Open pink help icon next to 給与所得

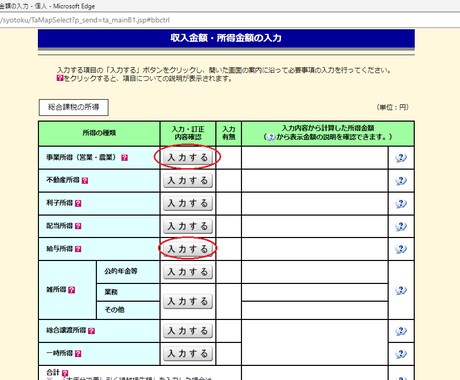[78, 249]
